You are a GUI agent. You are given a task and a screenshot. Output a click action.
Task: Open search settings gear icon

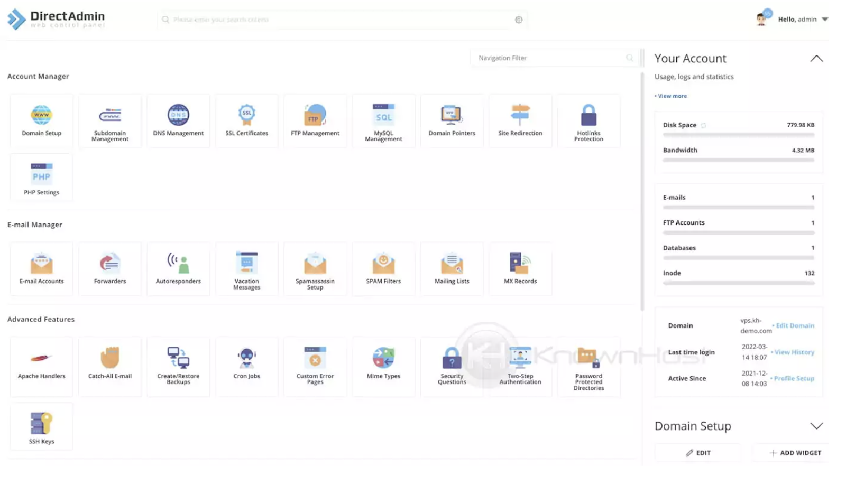[x=519, y=20]
